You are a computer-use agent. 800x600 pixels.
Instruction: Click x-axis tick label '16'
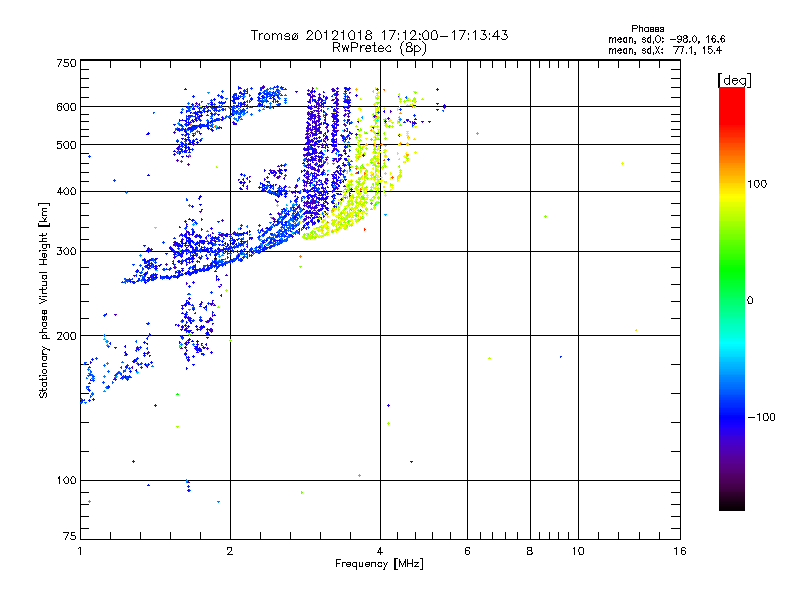(680, 551)
